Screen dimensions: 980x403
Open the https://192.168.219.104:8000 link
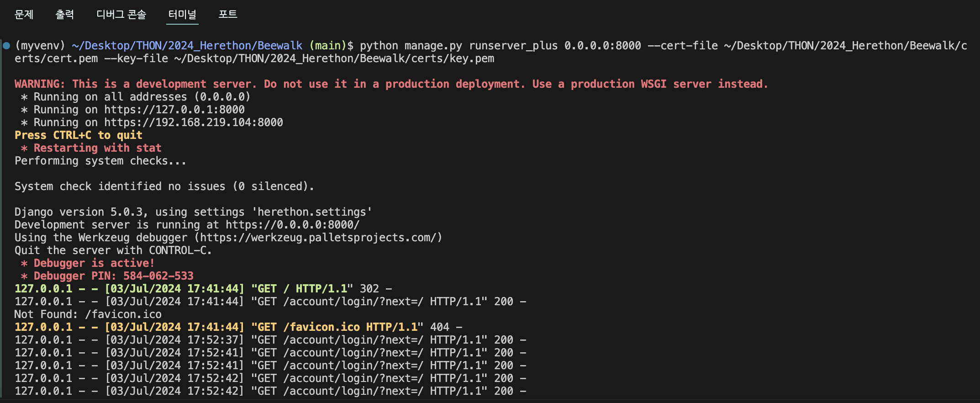click(193, 122)
